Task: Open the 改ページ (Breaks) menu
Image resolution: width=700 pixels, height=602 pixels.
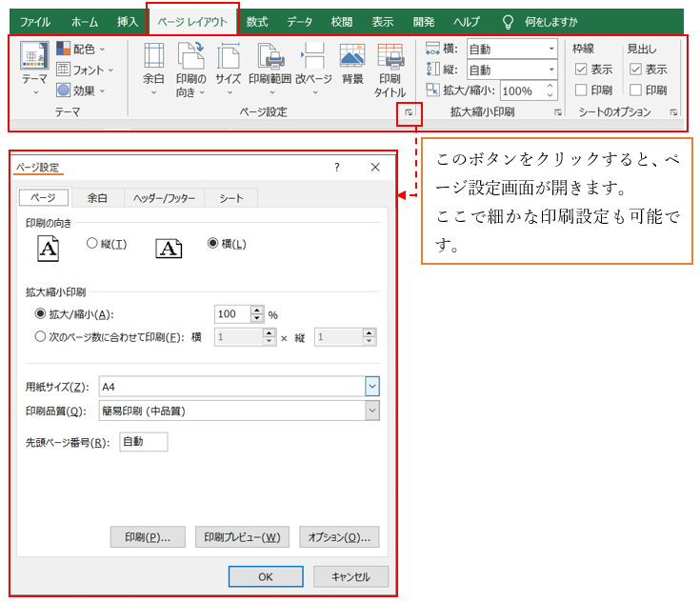Action: [x=313, y=67]
